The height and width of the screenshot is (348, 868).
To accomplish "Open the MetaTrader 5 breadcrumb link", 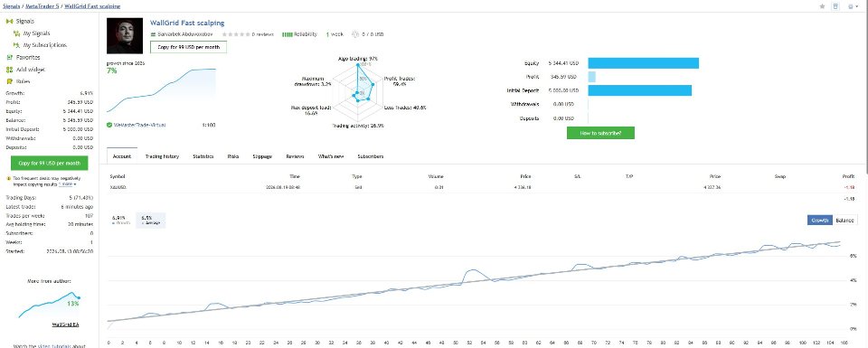I will (42, 6).
